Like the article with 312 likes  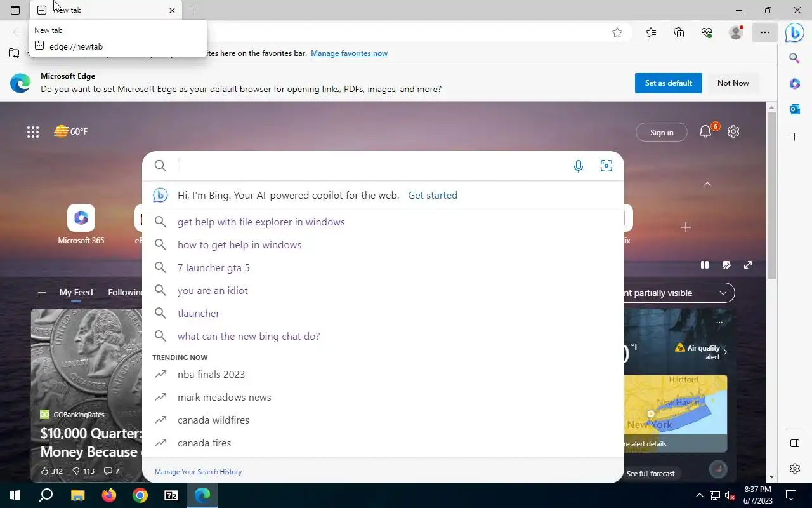51,471
